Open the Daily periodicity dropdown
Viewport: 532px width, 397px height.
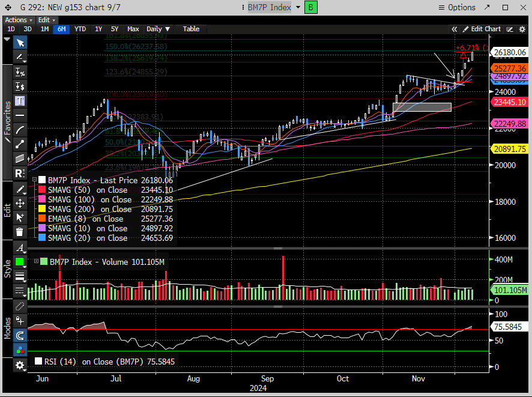coord(158,29)
